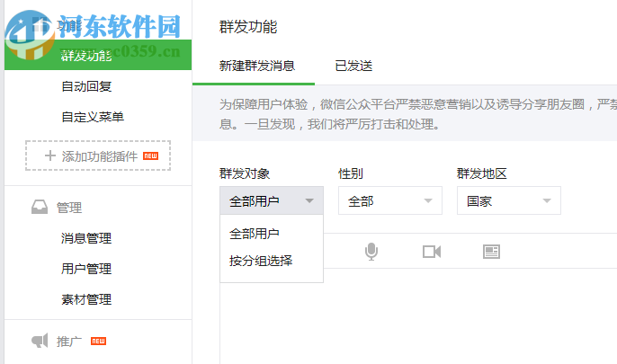The image size is (617, 364).
Task: Click the 管理 section header
Action: (69, 207)
